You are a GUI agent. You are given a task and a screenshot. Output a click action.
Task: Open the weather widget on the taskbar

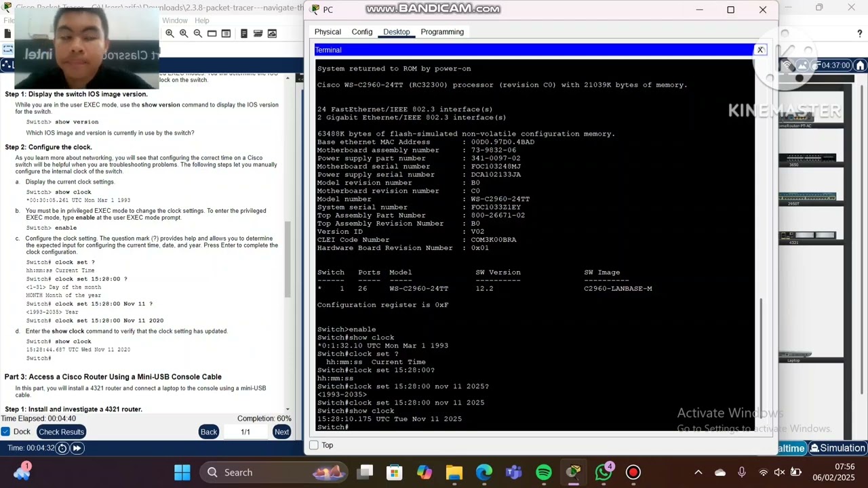pyautogui.click(x=22, y=471)
